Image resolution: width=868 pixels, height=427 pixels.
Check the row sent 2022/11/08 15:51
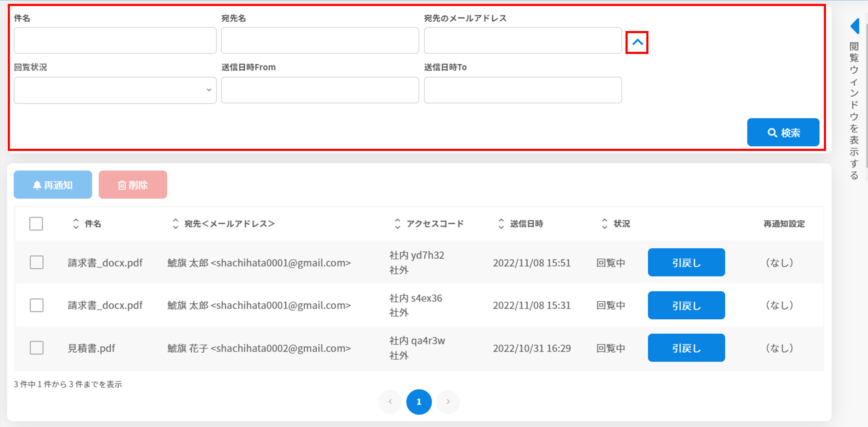pos(36,262)
